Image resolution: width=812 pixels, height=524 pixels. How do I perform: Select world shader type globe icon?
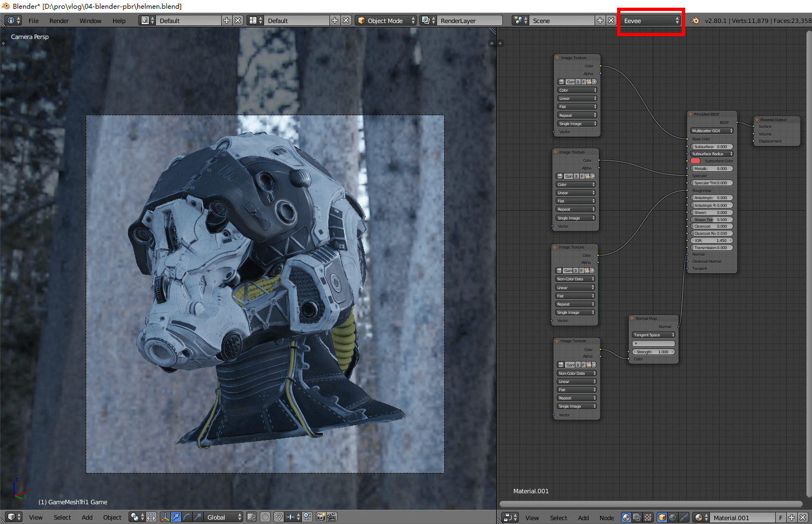pyautogui.click(x=673, y=517)
